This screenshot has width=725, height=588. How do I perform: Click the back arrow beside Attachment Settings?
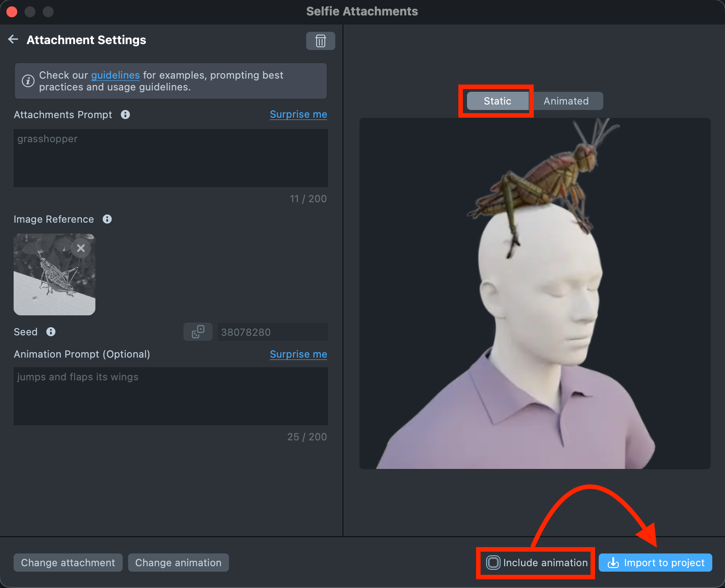(x=13, y=40)
